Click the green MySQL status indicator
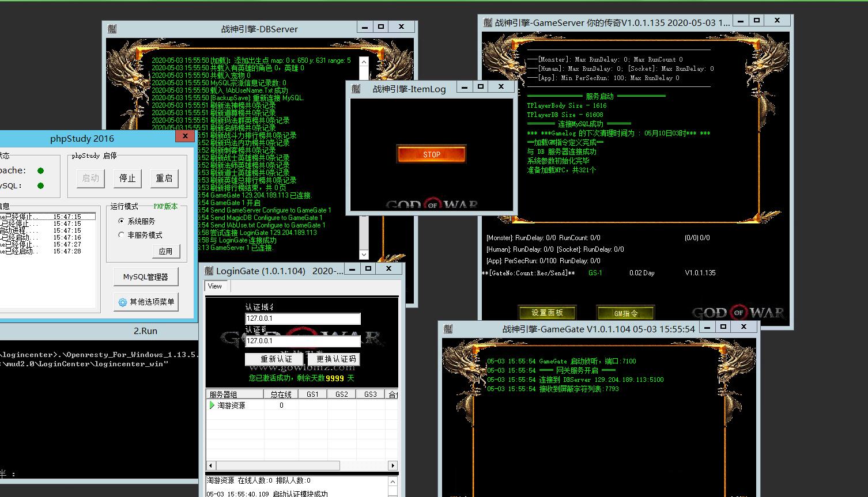Screen dimensions: 868x497 tap(40, 185)
